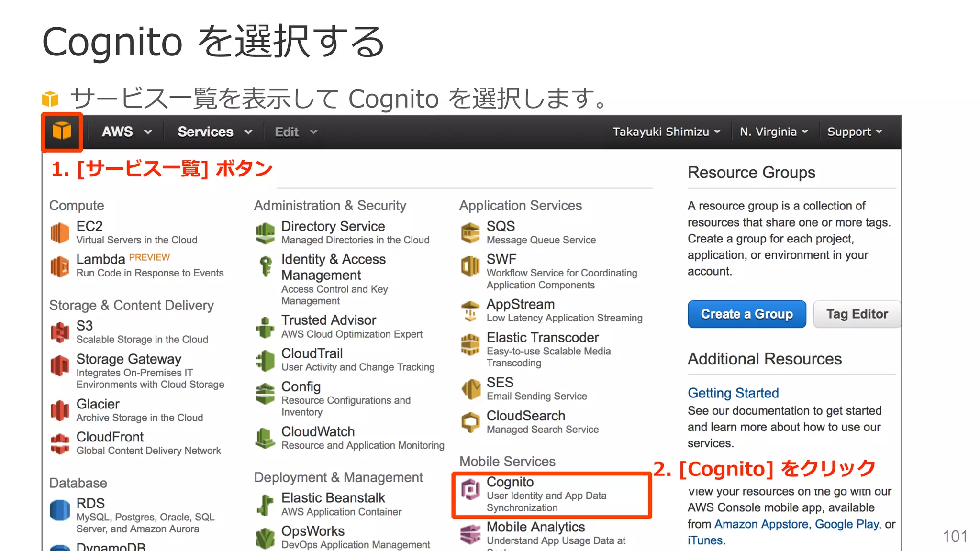The width and height of the screenshot is (980, 551).
Task: Select the Lambda service name
Action: pos(100,259)
